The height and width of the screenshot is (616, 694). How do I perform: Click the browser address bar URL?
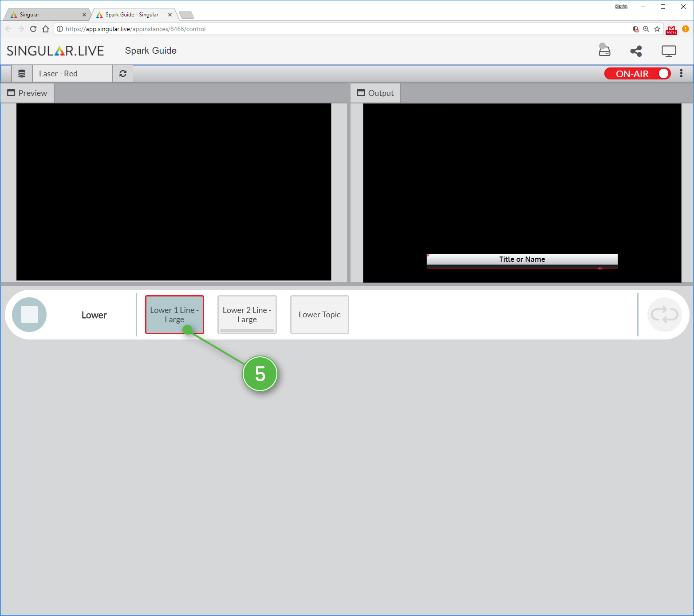tap(136, 29)
